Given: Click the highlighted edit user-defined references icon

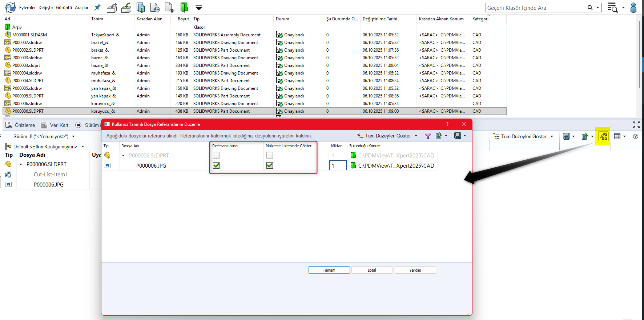Looking at the screenshot, I should coord(603,136).
